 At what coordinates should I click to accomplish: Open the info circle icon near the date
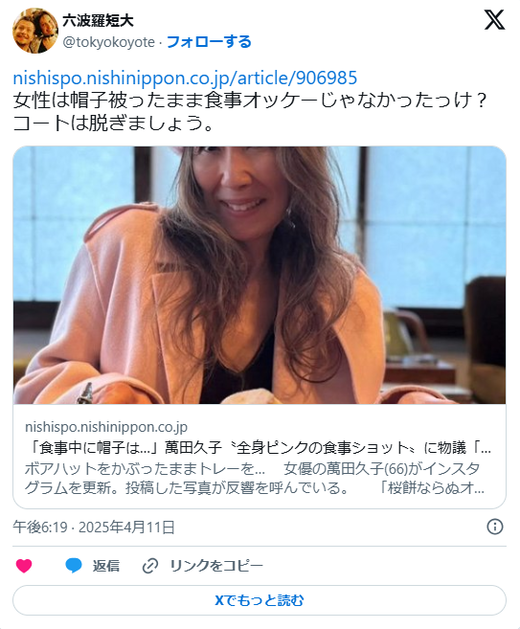coord(495,526)
